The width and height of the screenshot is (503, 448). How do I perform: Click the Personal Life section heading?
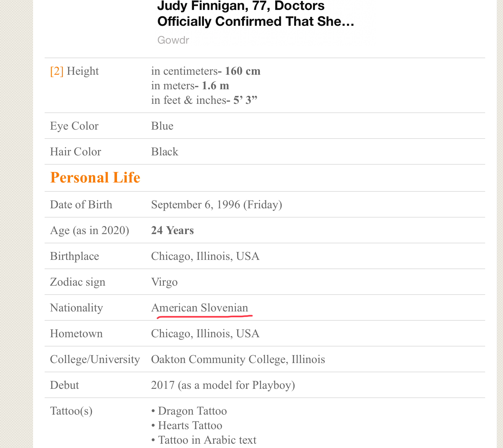pyautogui.click(x=95, y=178)
